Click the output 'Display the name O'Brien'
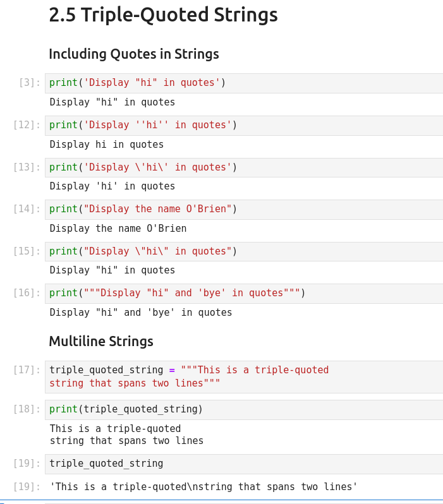 118,229
